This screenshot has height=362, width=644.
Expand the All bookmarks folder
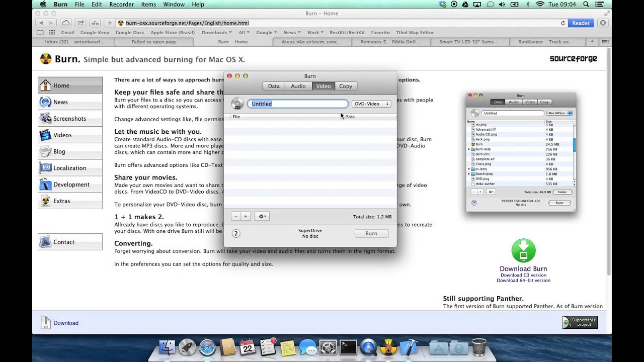coord(244,33)
